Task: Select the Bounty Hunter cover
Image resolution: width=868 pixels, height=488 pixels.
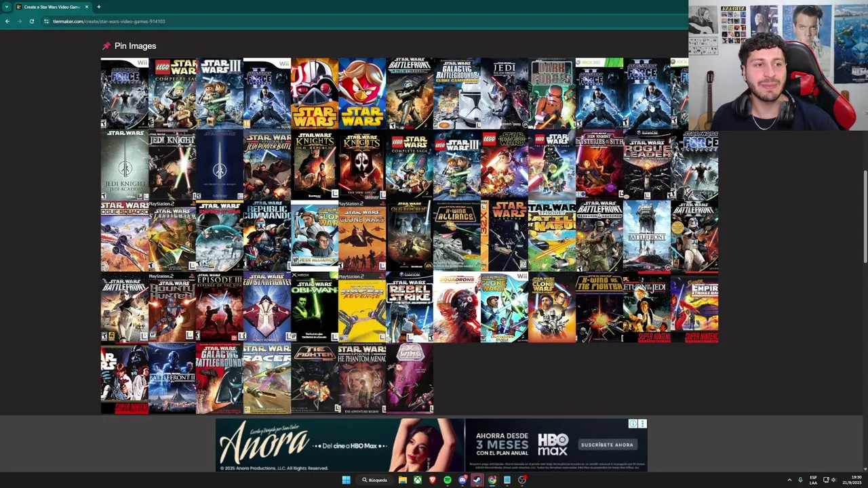Action: point(172,307)
